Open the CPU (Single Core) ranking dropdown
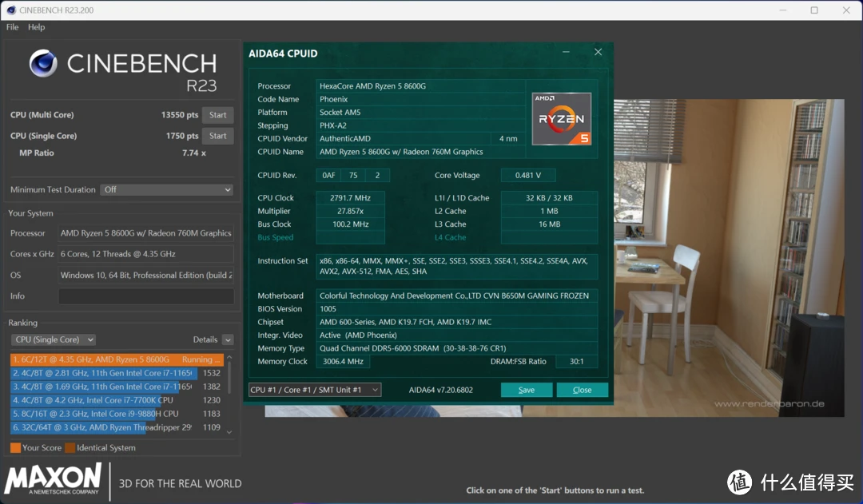This screenshot has width=863, height=504. click(x=54, y=339)
